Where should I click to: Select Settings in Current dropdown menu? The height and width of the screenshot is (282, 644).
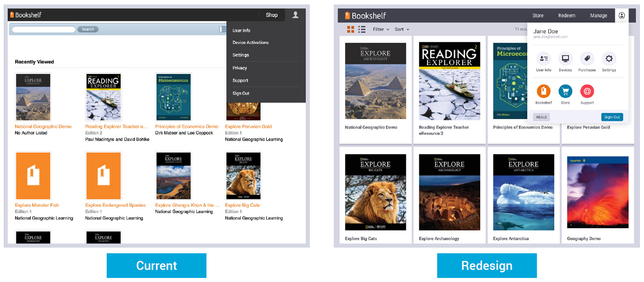241,55
